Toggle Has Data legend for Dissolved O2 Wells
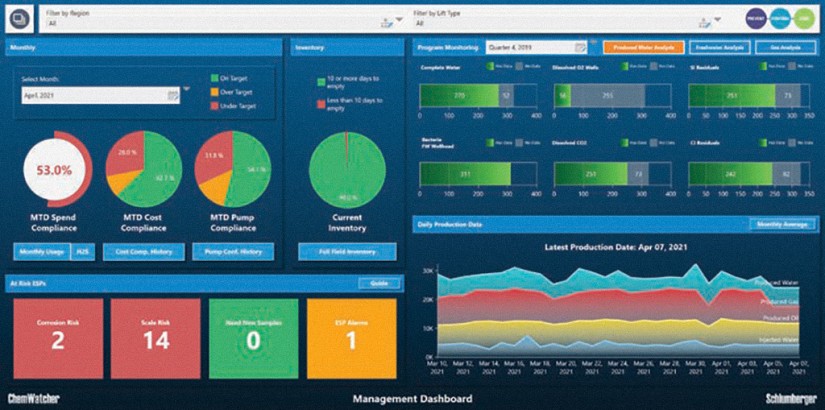This screenshot has height=410, width=825. [x=632, y=66]
